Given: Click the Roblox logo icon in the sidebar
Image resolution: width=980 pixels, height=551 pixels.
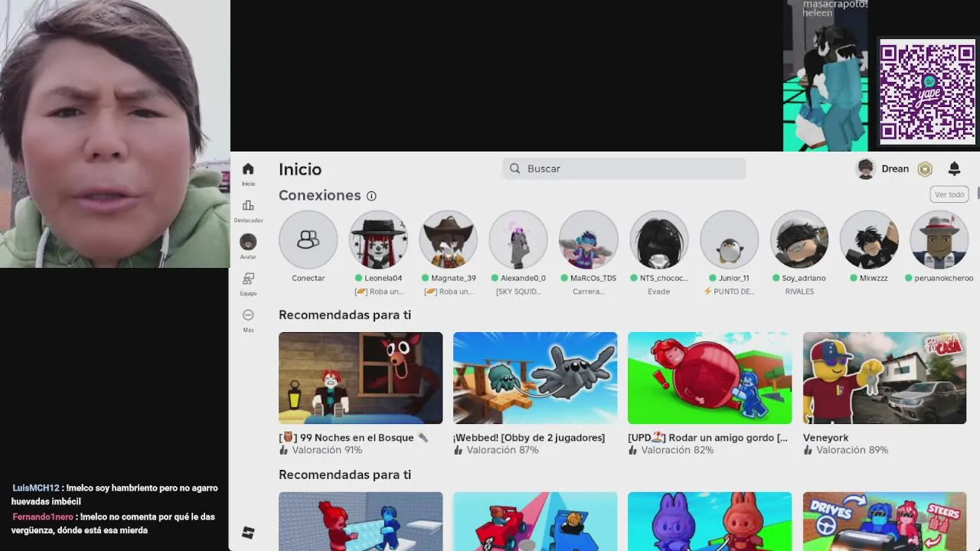Looking at the screenshot, I should [248, 533].
